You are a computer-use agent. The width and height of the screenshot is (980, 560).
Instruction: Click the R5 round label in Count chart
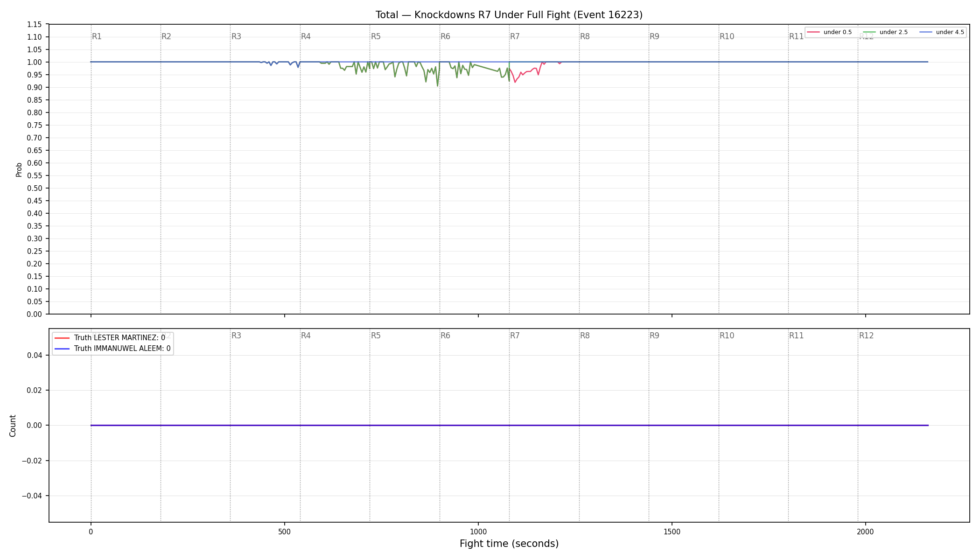(x=376, y=336)
